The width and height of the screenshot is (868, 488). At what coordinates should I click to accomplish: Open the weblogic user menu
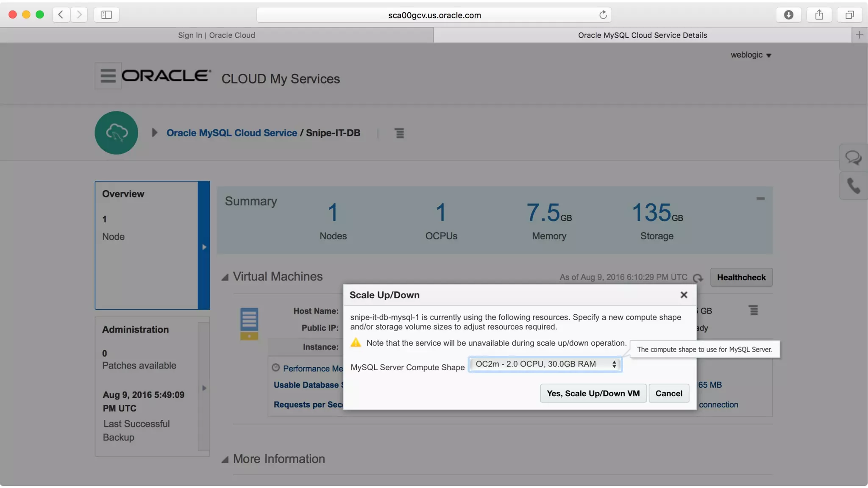tap(751, 55)
